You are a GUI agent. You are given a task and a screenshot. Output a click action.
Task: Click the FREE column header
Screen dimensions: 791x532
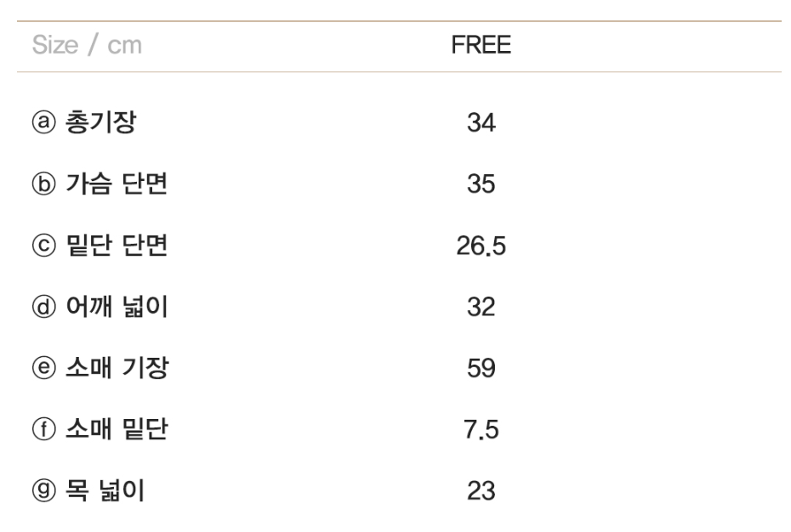pyautogui.click(x=481, y=46)
